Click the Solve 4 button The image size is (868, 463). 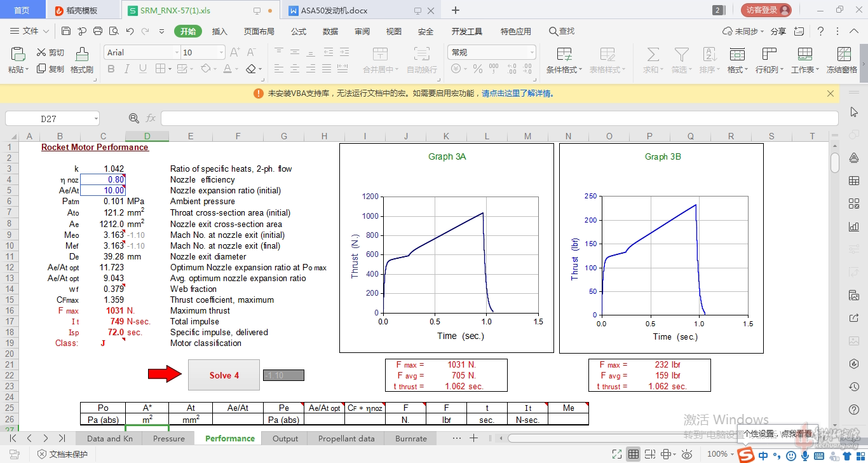(224, 375)
